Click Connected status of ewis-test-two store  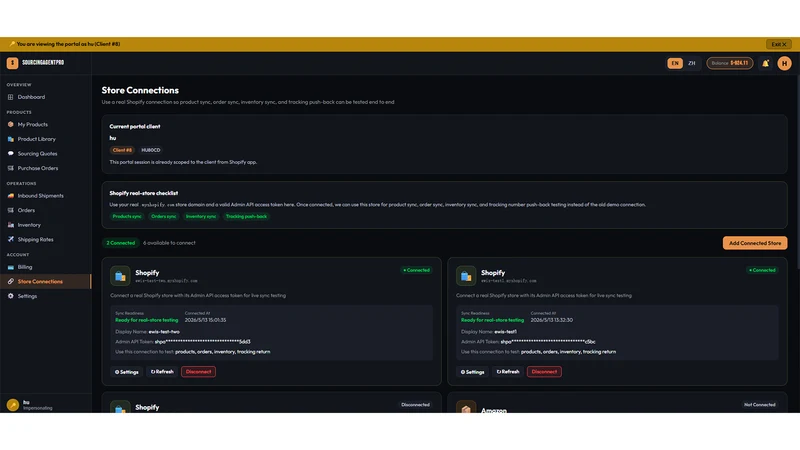point(416,270)
